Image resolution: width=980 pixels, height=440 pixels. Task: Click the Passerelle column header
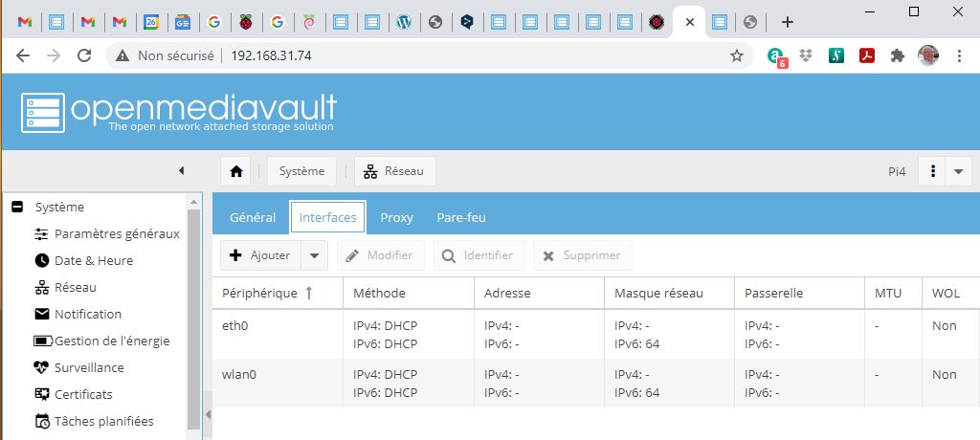click(800, 293)
